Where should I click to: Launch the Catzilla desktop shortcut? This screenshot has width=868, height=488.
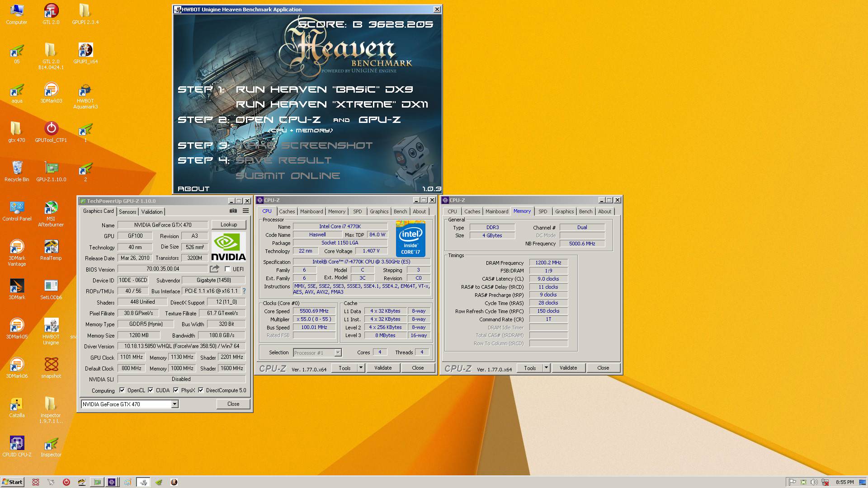pos(17,407)
